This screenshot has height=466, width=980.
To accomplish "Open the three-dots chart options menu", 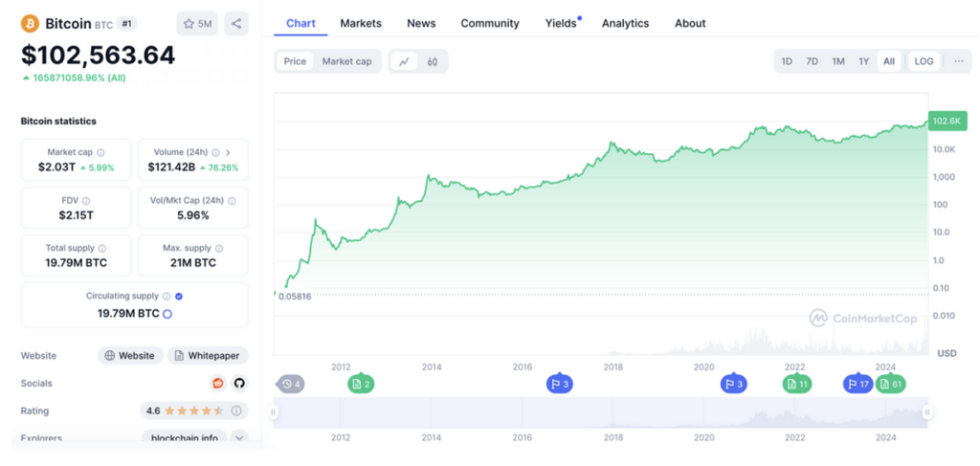I will 959,61.
